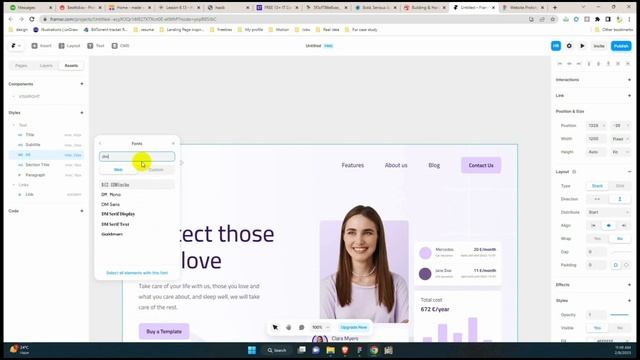
Task: Set direction to vertical
Action: tap(620, 199)
